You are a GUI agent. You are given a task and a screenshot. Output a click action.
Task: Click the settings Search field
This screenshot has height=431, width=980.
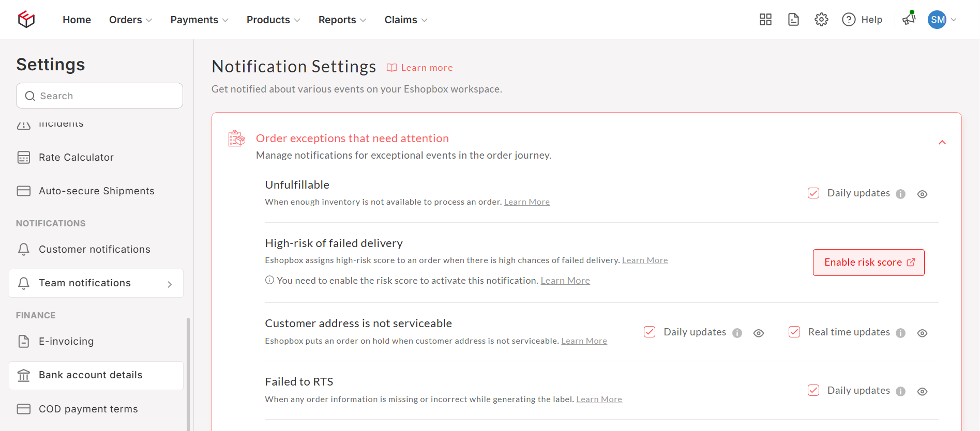99,96
